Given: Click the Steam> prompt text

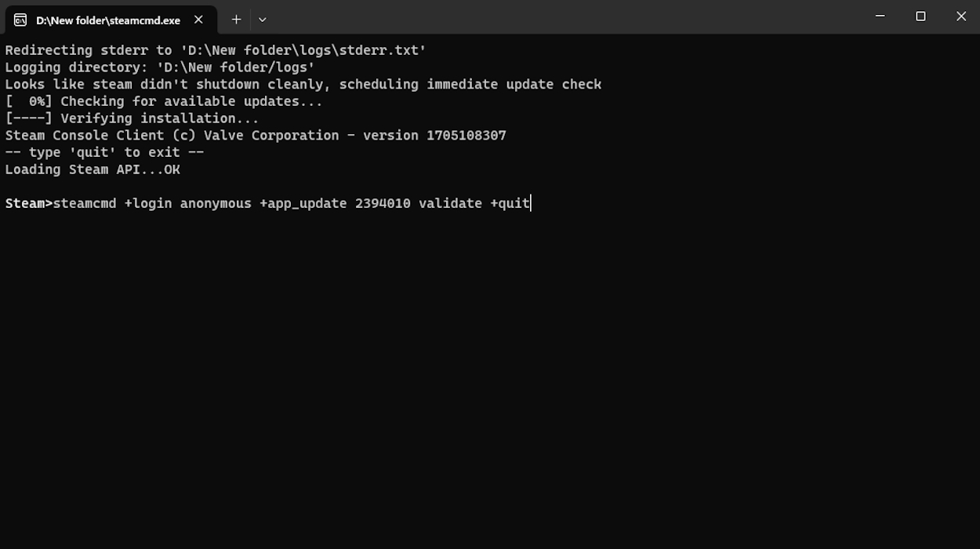Looking at the screenshot, I should pos(28,204).
